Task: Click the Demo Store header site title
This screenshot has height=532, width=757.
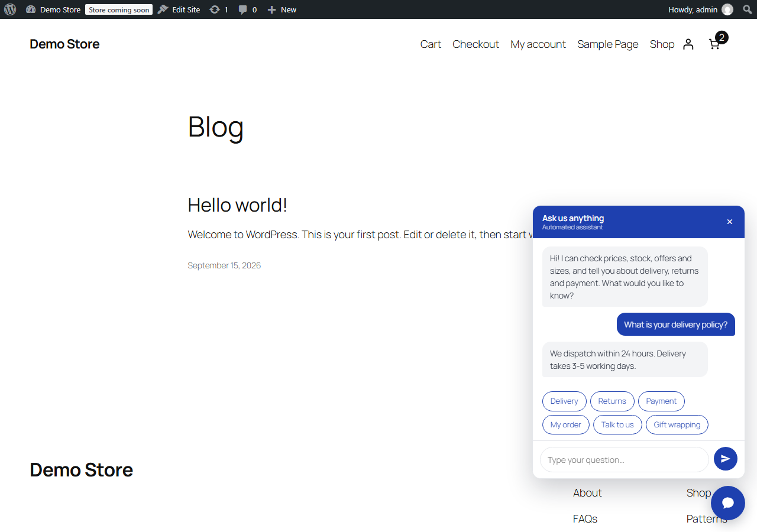Action: click(x=64, y=44)
